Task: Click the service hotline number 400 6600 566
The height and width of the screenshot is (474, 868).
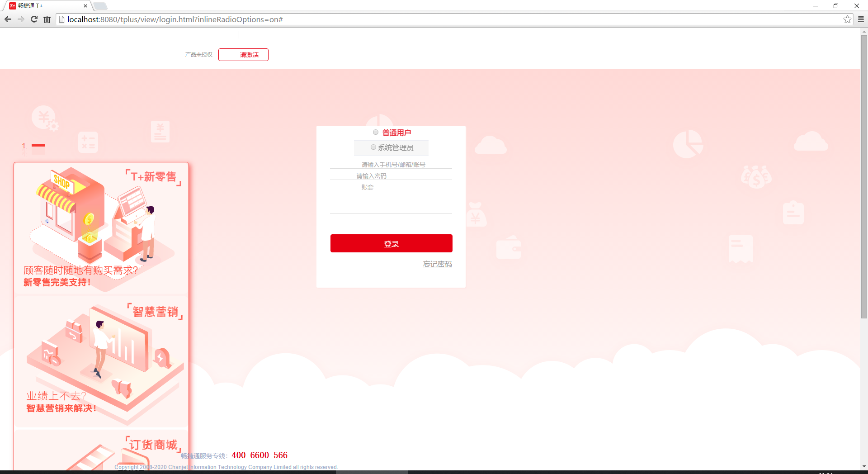Action: [x=259, y=455]
